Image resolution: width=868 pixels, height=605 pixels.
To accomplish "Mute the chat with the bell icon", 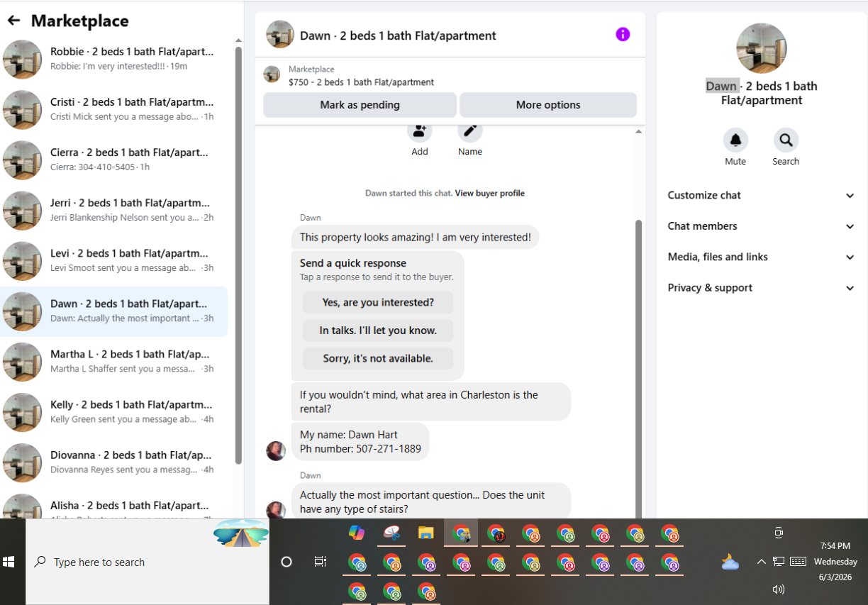I will click(x=735, y=140).
